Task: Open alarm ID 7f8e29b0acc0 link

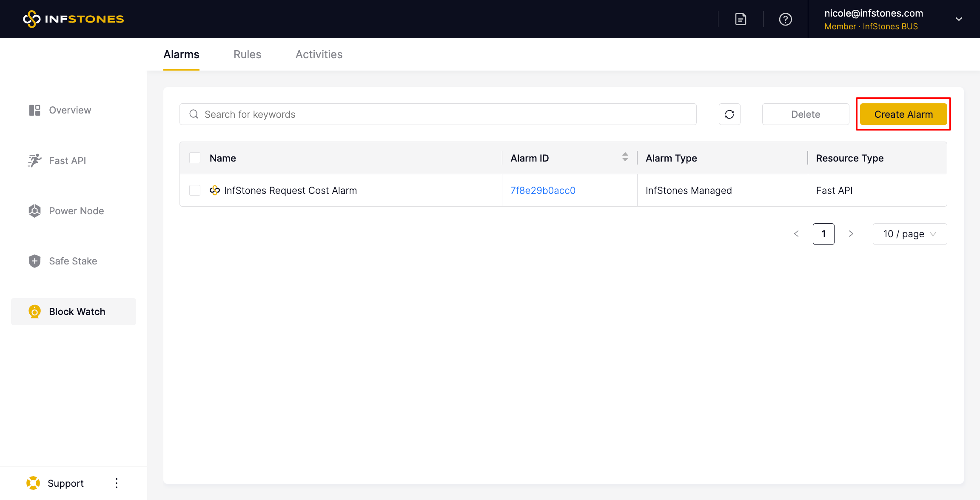Action: click(543, 190)
